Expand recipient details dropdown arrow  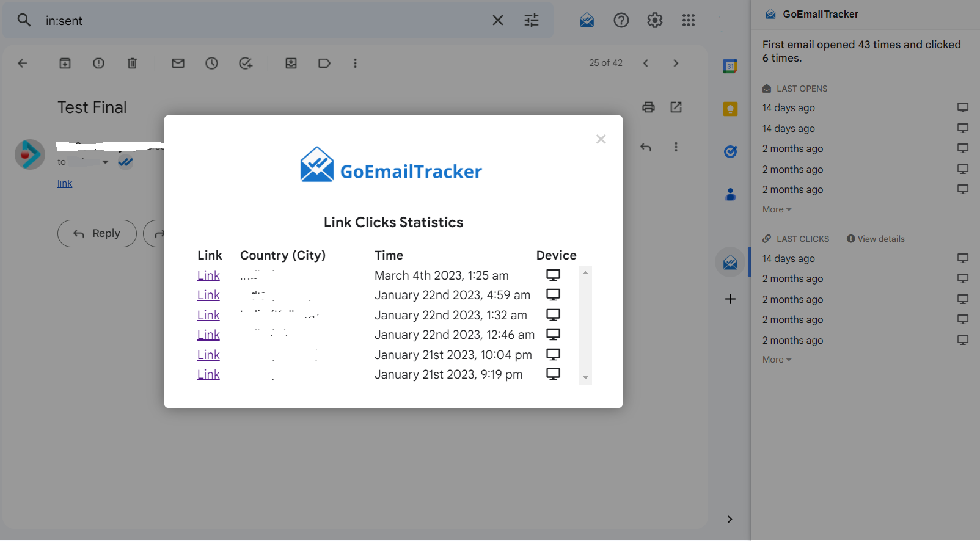click(x=106, y=162)
